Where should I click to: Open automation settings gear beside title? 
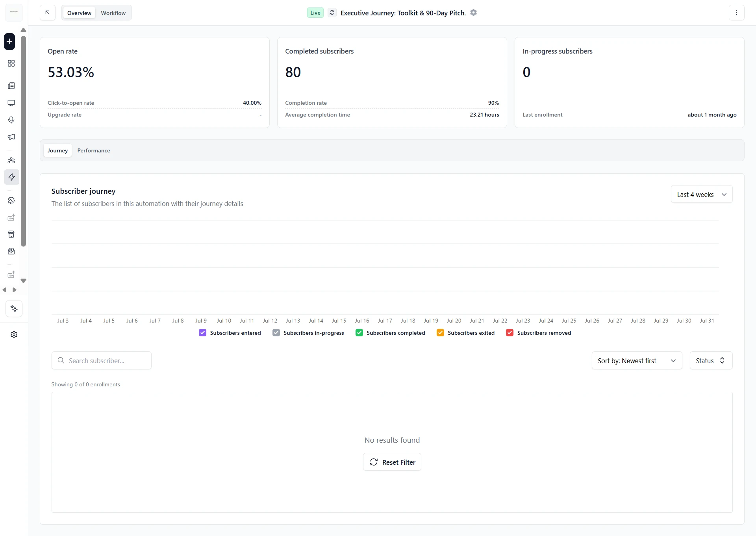pos(474,13)
